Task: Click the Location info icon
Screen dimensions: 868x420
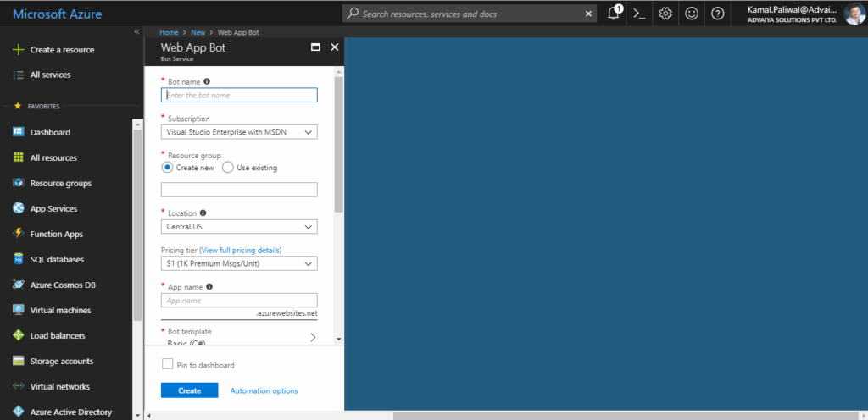Action: 203,213
